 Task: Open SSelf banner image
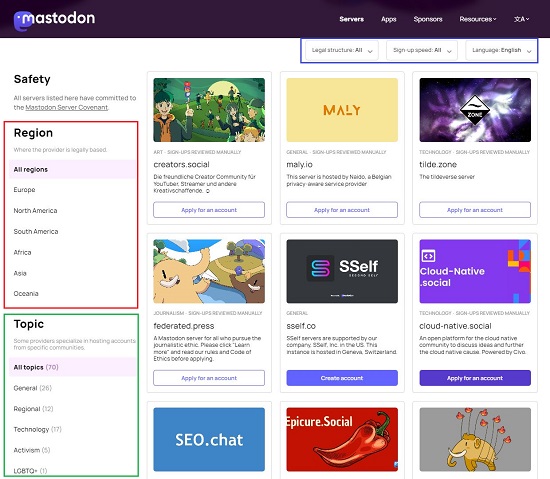point(342,271)
